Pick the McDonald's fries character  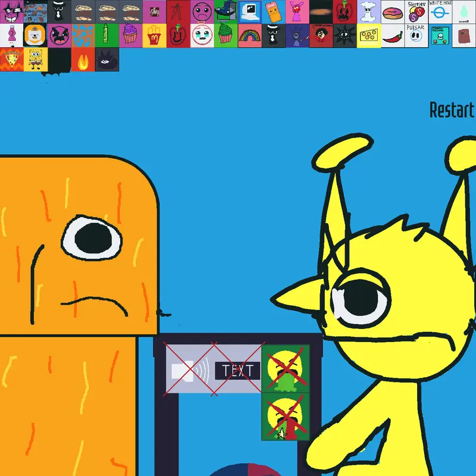click(x=155, y=36)
